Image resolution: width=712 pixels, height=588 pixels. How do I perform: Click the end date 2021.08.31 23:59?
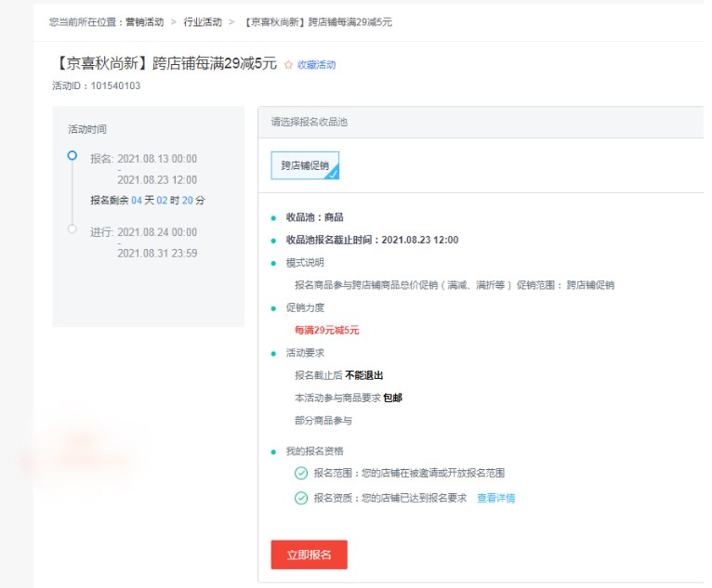point(157,254)
